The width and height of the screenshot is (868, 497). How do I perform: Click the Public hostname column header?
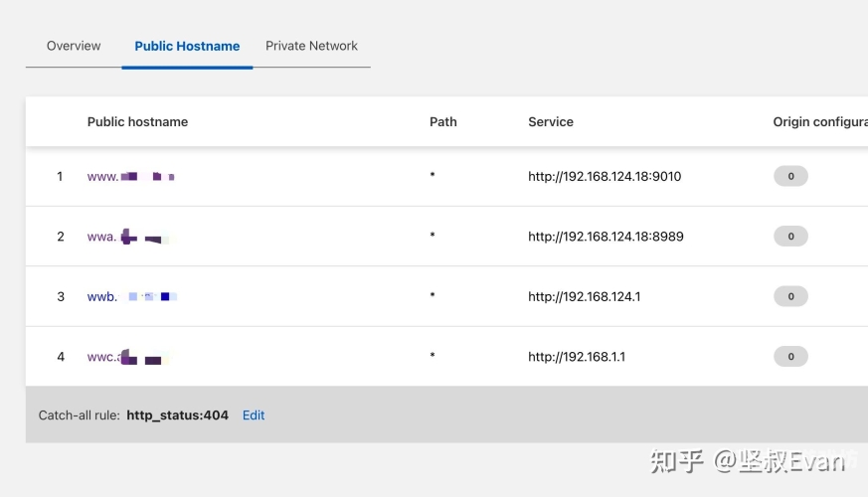pos(137,122)
